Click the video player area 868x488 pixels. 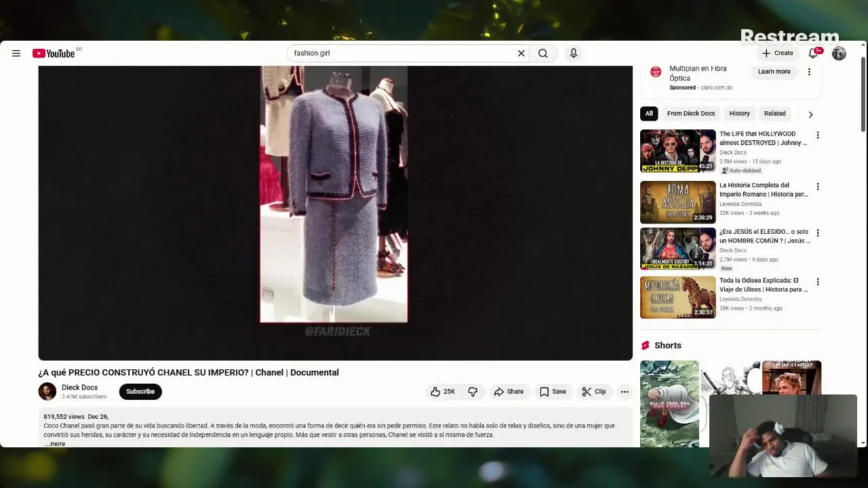(335, 213)
